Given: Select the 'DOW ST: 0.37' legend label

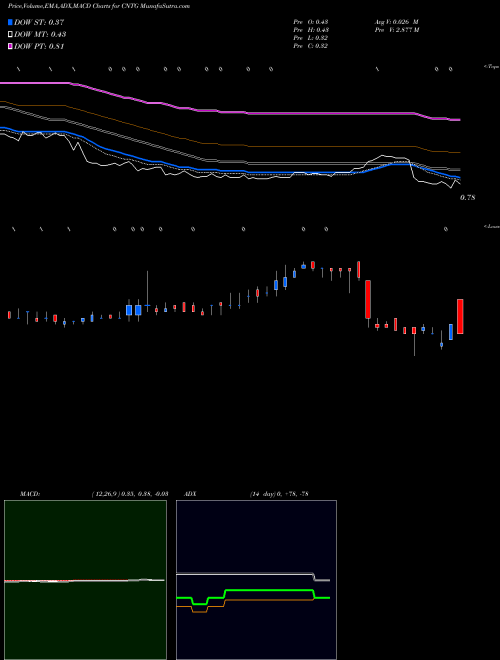Looking at the screenshot, I should [x=39, y=22].
